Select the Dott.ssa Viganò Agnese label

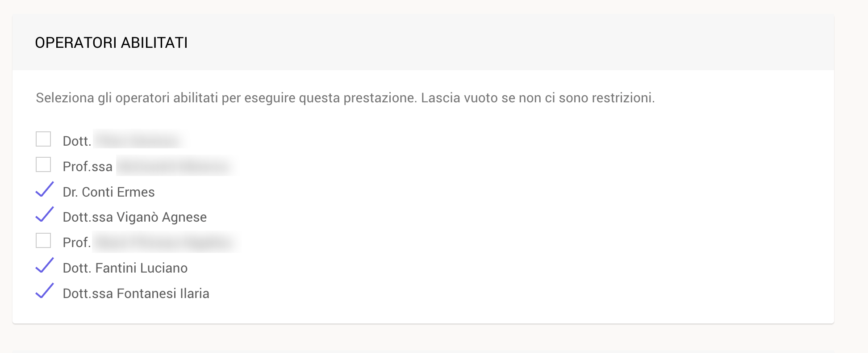135,217
